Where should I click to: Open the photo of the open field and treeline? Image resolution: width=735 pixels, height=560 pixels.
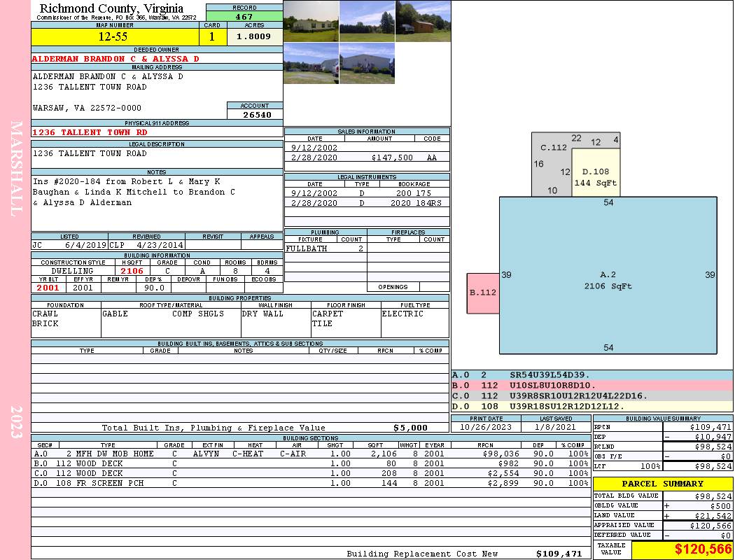point(367,21)
